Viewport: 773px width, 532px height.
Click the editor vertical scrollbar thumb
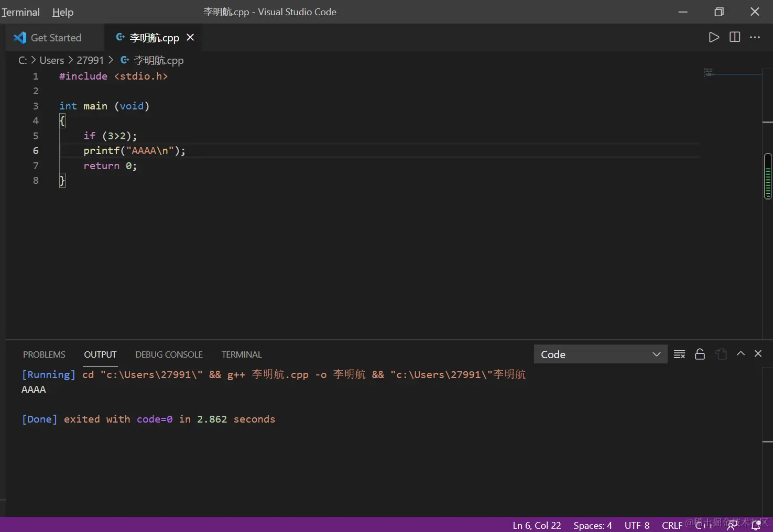[768, 176]
